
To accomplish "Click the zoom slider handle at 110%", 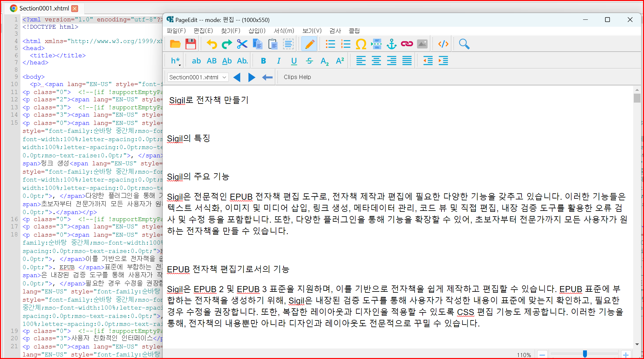I will pos(585,354).
